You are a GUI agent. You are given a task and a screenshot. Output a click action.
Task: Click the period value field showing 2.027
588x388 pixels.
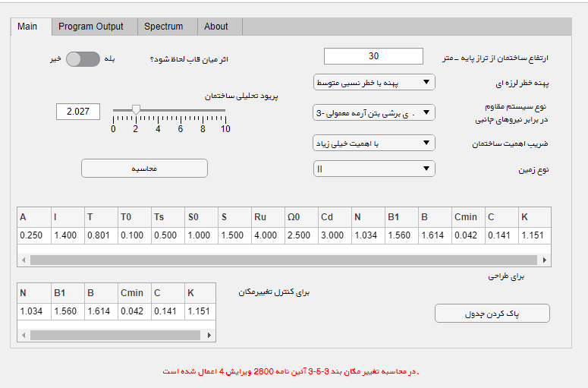pos(78,112)
